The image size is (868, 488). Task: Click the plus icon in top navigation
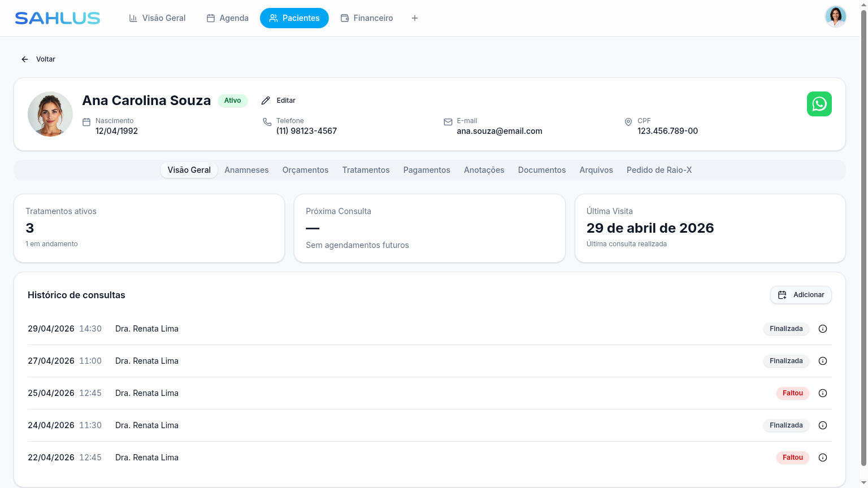[415, 18]
